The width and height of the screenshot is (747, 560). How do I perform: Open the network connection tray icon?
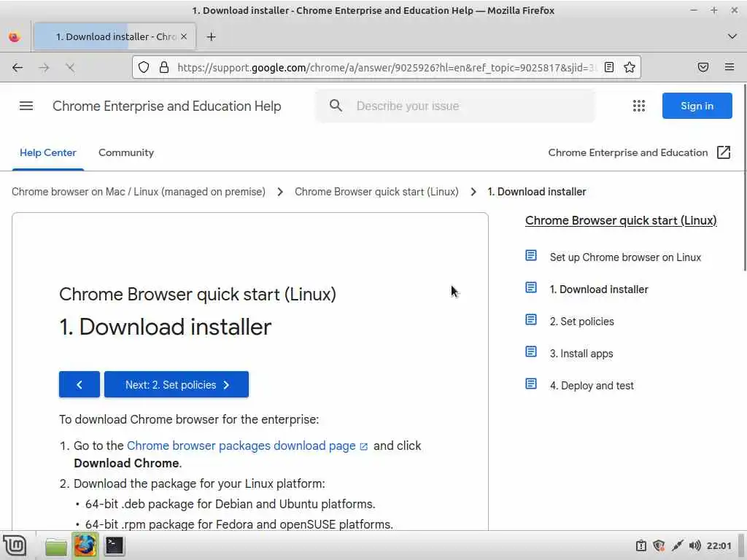click(677, 545)
